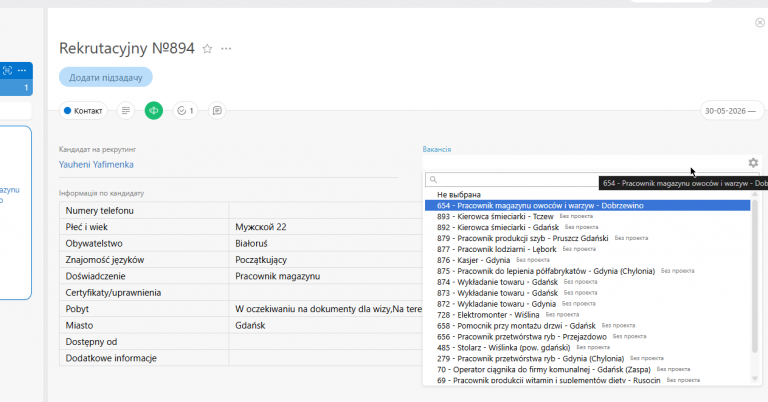Open the Контакт status selector
The height and width of the screenshot is (402, 768).
coord(83,111)
